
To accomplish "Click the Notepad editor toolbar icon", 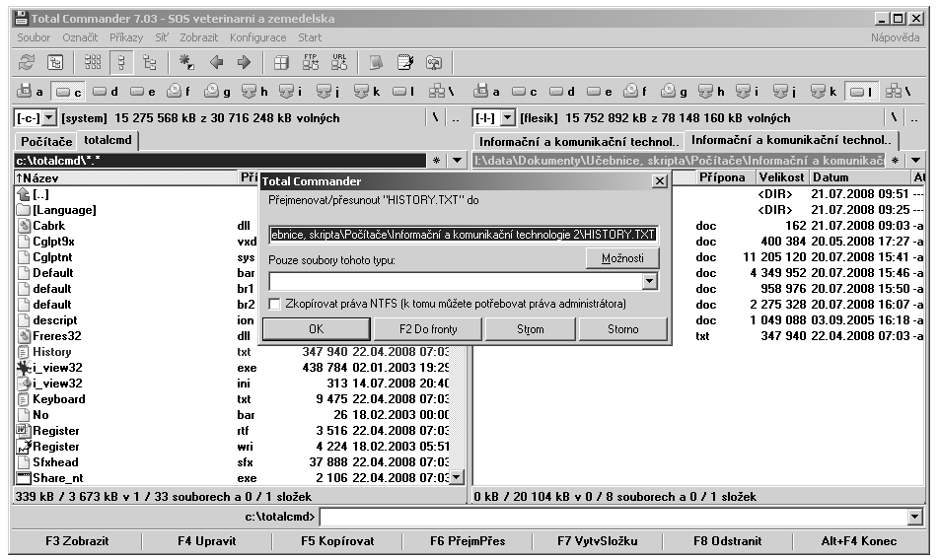I will (405, 62).
